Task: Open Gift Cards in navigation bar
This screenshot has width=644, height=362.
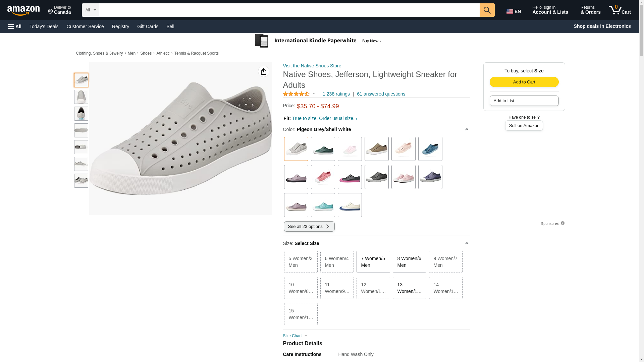Action: click(148, 26)
